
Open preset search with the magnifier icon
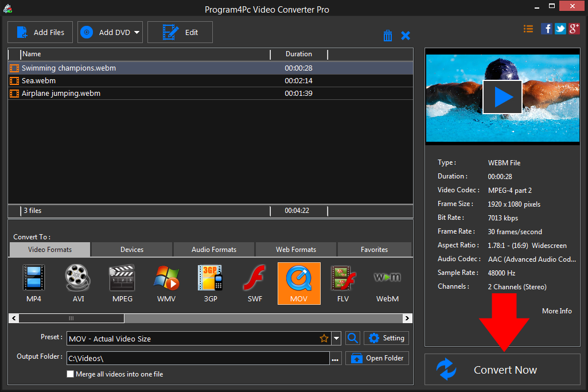pos(352,338)
